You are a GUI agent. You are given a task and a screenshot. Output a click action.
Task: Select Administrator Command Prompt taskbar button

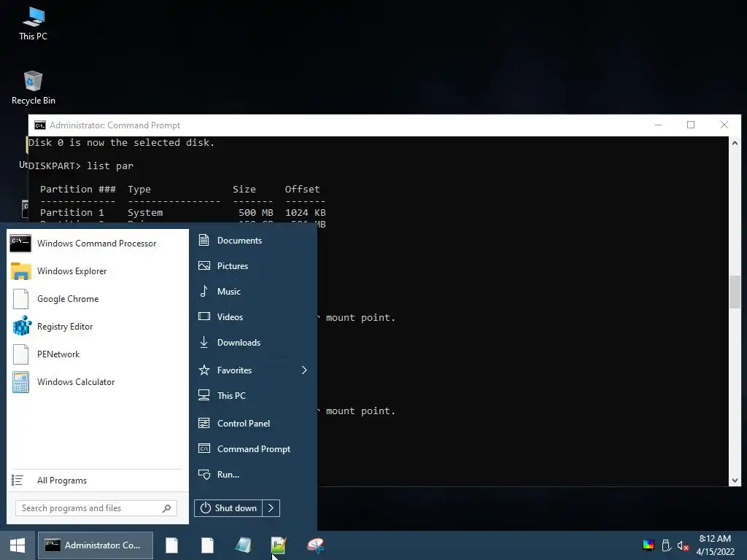[96, 545]
